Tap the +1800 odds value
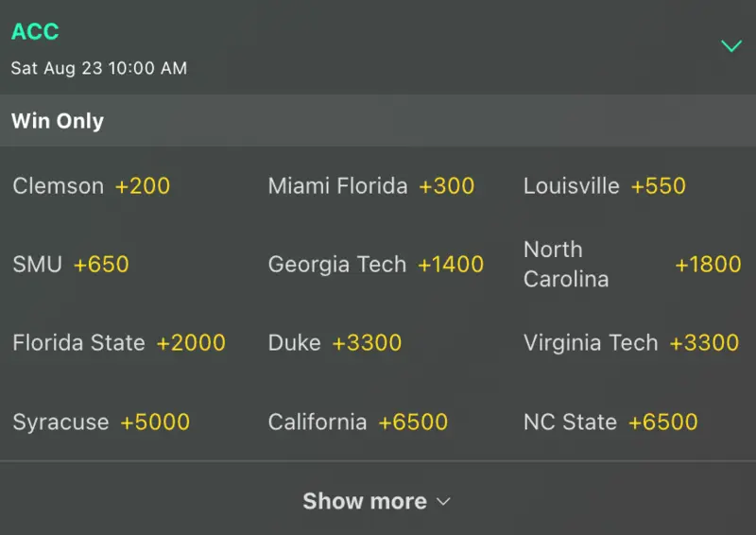The width and height of the screenshot is (756, 535). point(707,265)
